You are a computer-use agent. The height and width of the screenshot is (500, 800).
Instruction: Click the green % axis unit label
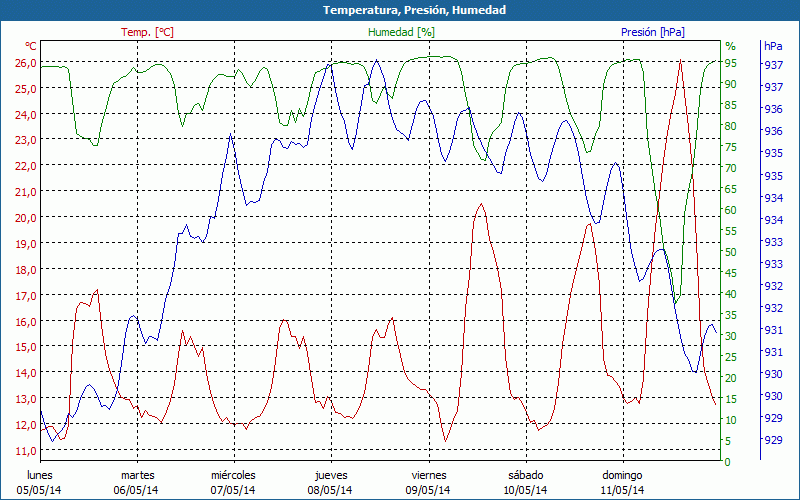point(730,46)
